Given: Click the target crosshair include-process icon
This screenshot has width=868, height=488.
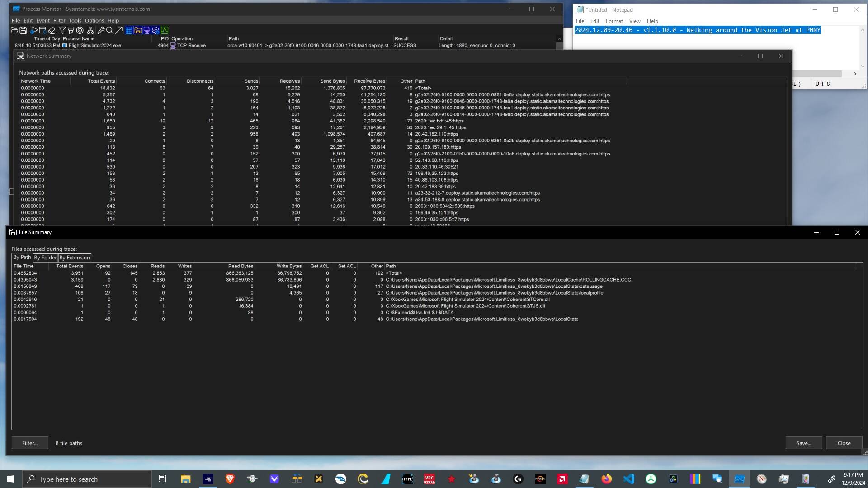Looking at the screenshot, I should tap(80, 30).
